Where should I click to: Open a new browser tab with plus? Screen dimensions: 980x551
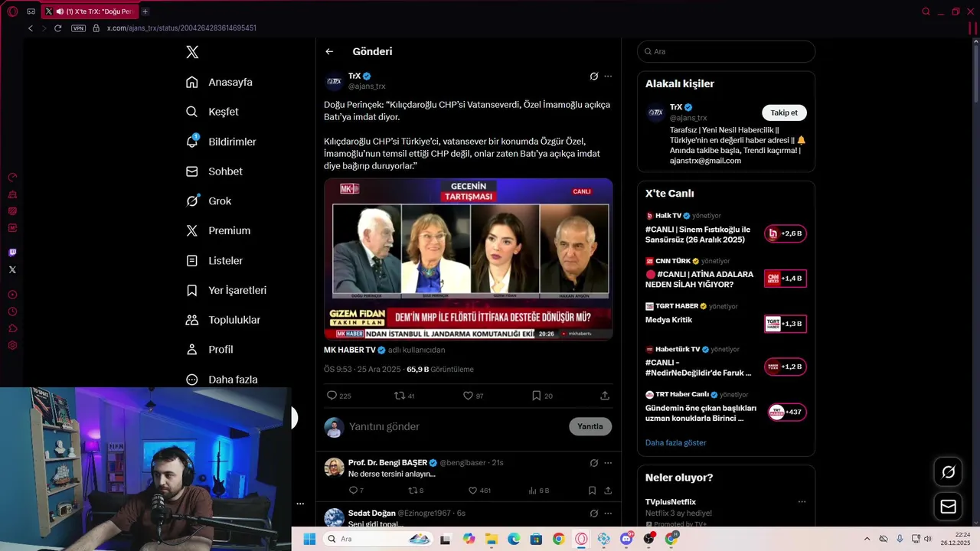pos(145,11)
